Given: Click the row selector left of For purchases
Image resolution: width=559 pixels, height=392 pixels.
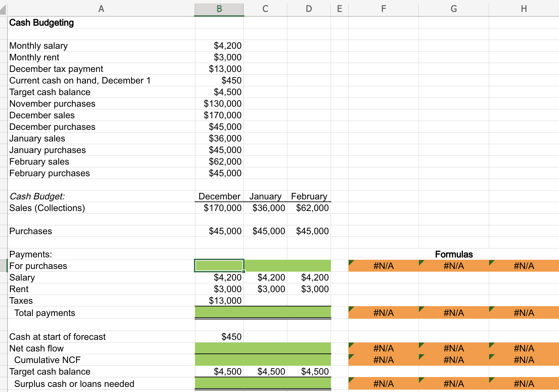Looking at the screenshot, I should (3, 266).
